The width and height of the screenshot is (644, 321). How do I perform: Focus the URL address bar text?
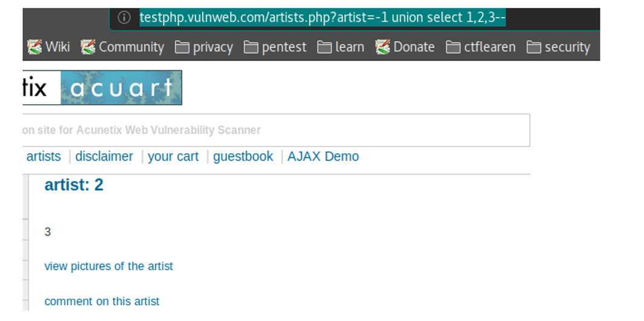pos(322,18)
